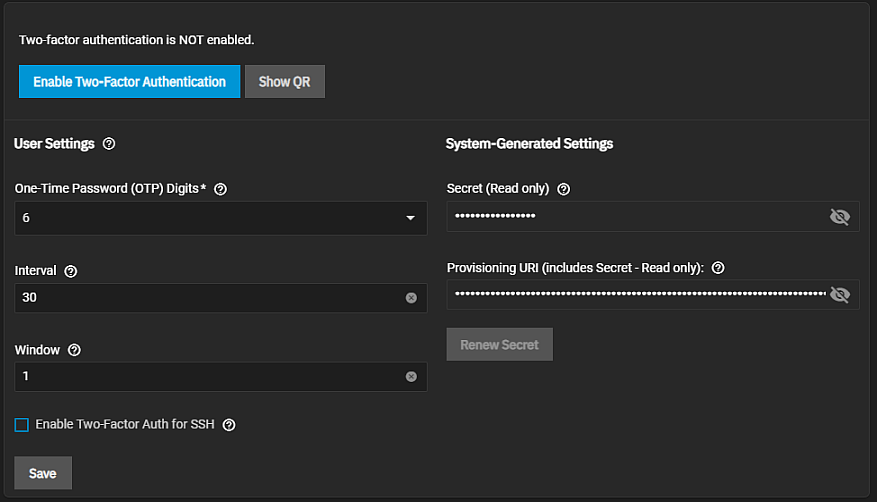Reveal the Secret using the eye icon
Screen dimensions: 877x502
coord(839,217)
